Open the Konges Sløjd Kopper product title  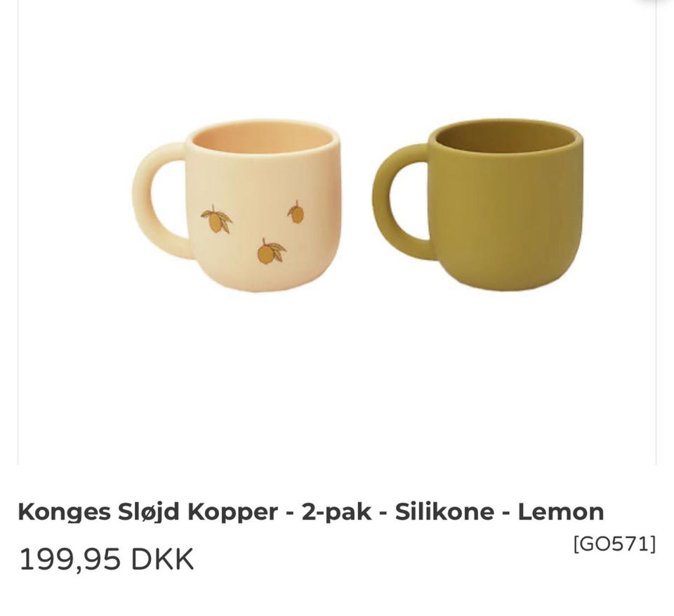(311, 512)
